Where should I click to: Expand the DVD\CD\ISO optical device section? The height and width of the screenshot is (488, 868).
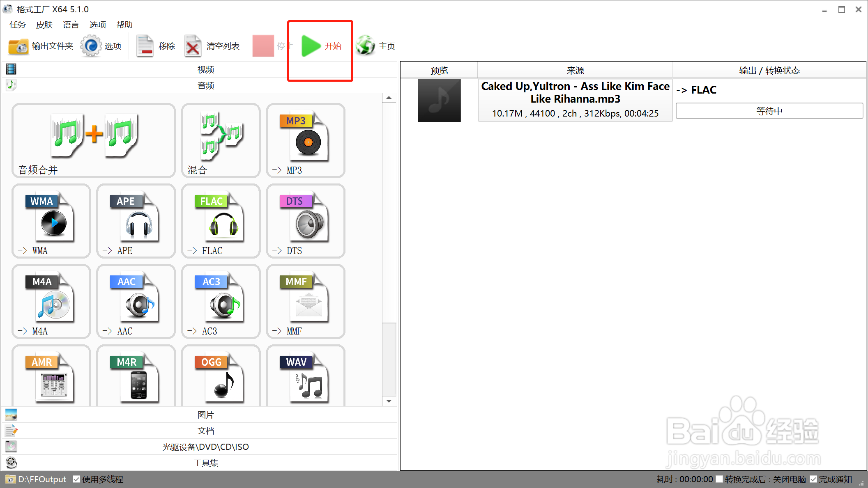coord(205,447)
